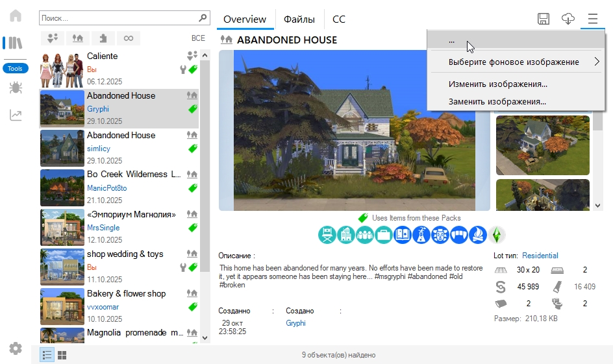Click the Get Famous director chair pack icon

[x=327, y=235]
